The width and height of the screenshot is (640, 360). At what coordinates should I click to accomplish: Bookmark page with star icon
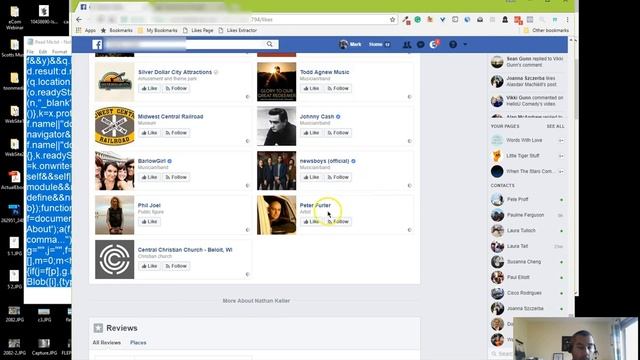[x=392, y=19]
